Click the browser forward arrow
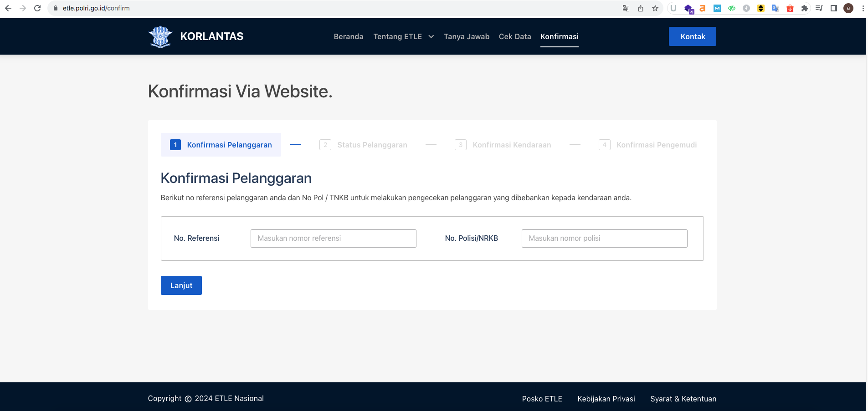Viewport: 868px width, 411px height. (x=23, y=8)
